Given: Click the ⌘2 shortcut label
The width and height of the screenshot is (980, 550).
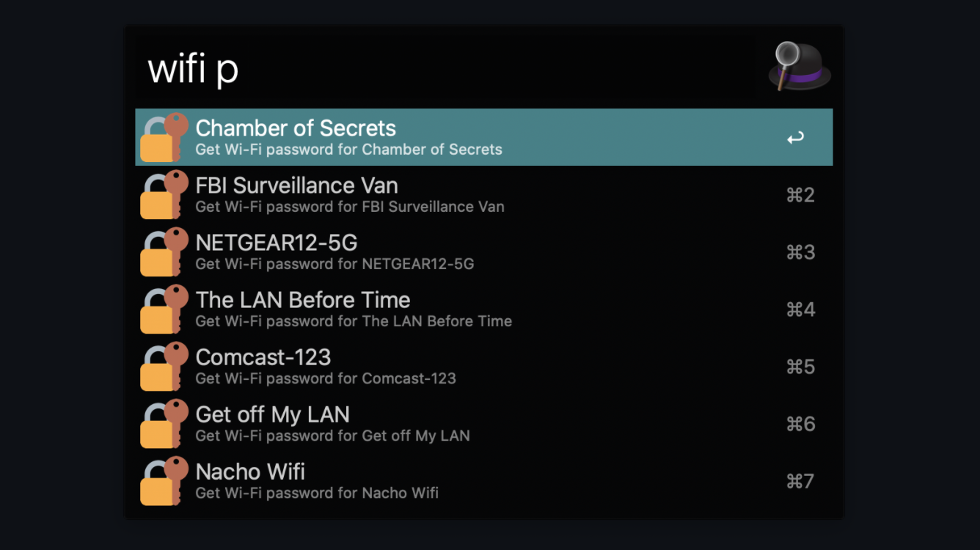Looking at the screenshot, I should coord(800,195).
